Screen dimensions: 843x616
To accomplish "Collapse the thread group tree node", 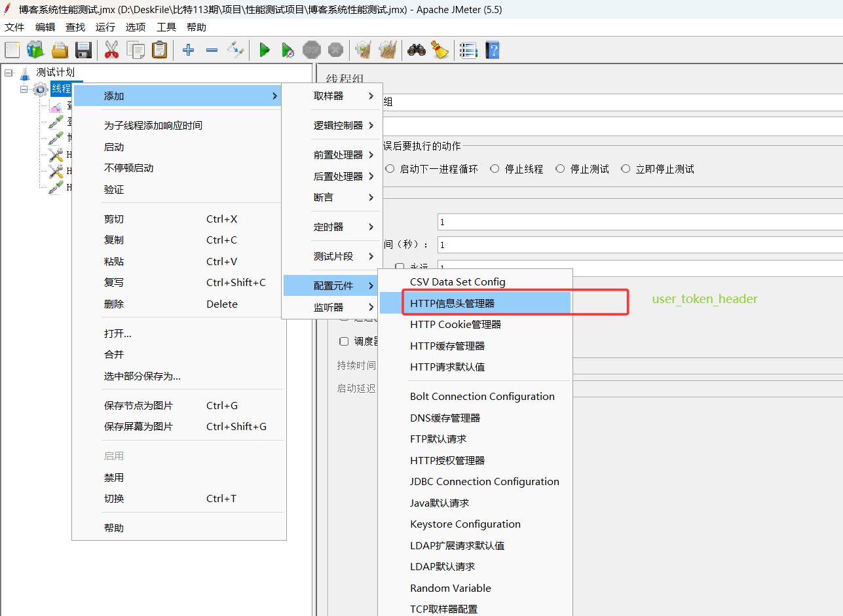I will pyautogui.click(x=24, y=89).
